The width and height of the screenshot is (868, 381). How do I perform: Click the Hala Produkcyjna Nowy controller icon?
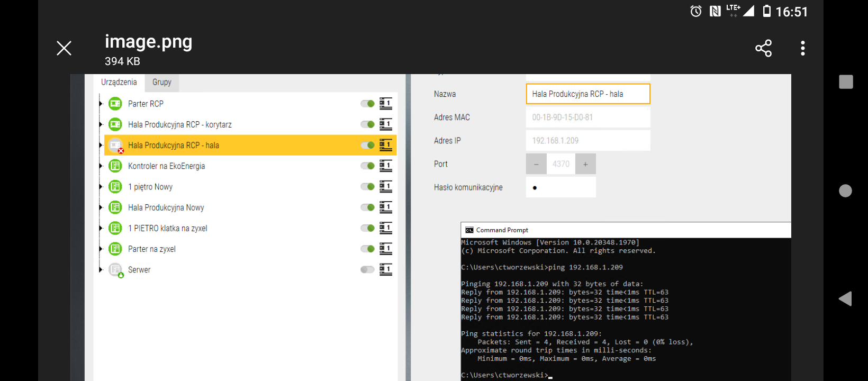(115, 207)
